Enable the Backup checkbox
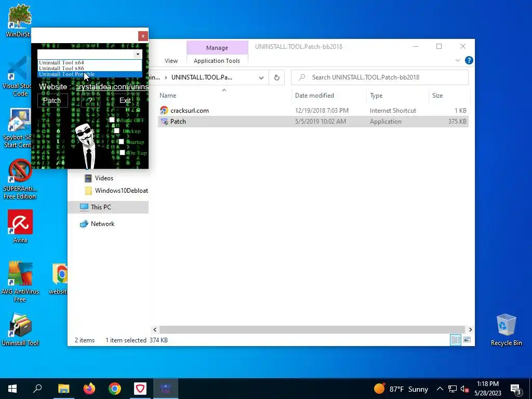 click(x=116, y=130)
